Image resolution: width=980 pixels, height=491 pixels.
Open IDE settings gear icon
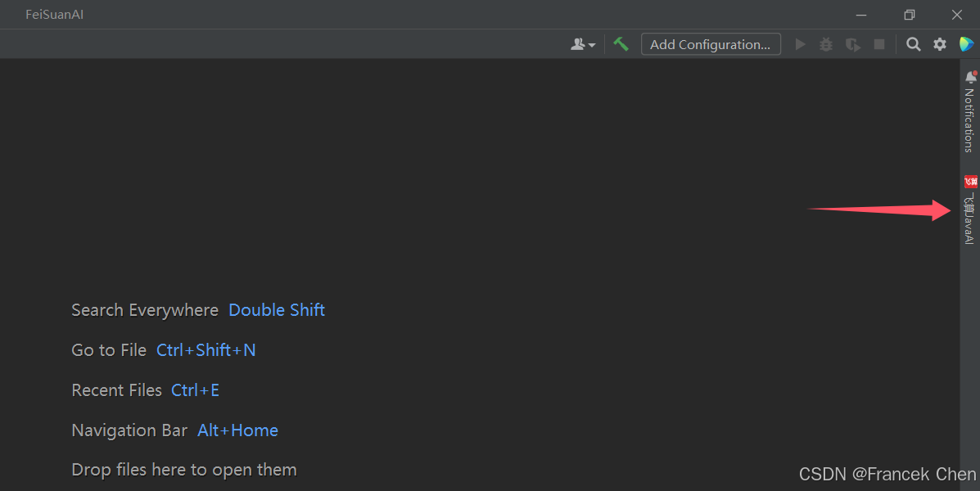click(x=940, y=44)
